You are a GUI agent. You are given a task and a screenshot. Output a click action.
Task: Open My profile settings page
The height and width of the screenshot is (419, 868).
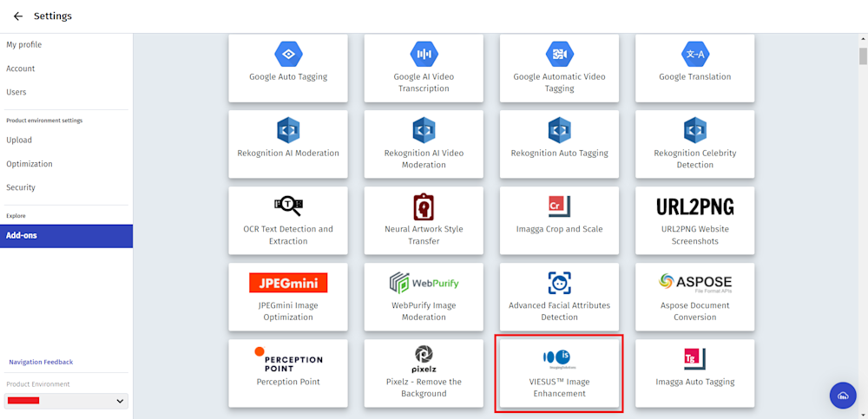click(24, 45)
